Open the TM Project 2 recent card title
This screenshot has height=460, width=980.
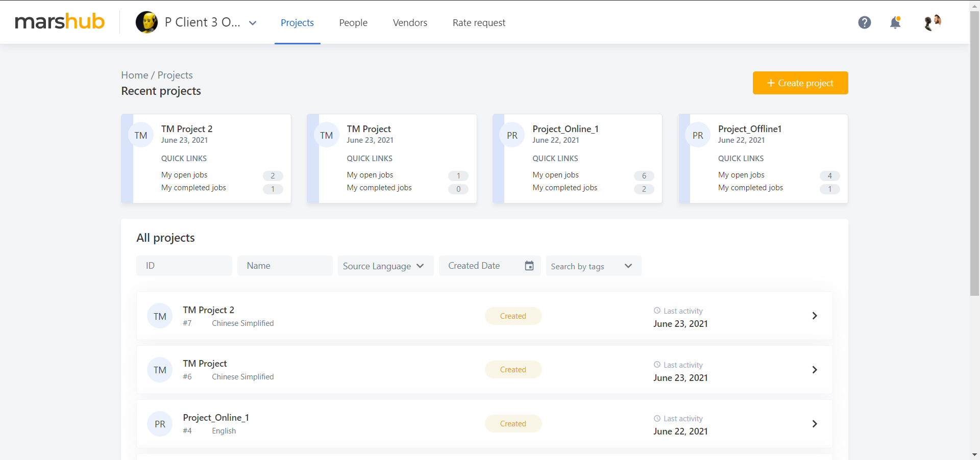(187, 129)
